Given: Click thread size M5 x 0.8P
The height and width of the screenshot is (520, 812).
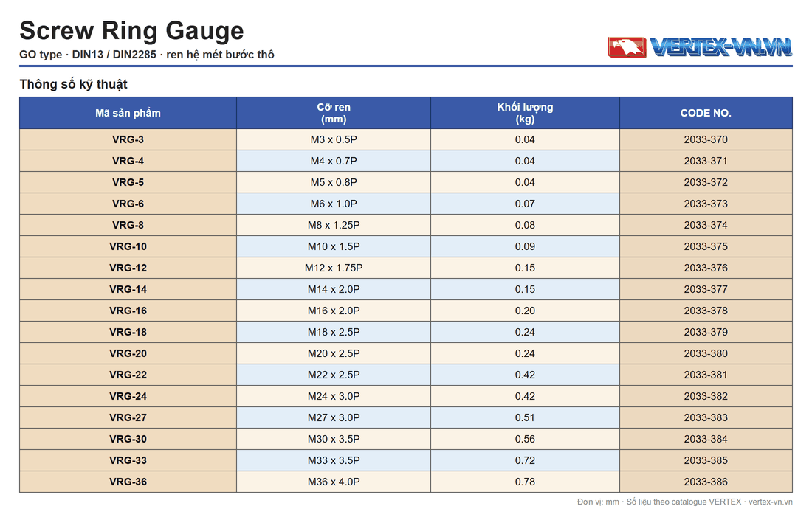Looking at the screenshot, I should [334, 182].
